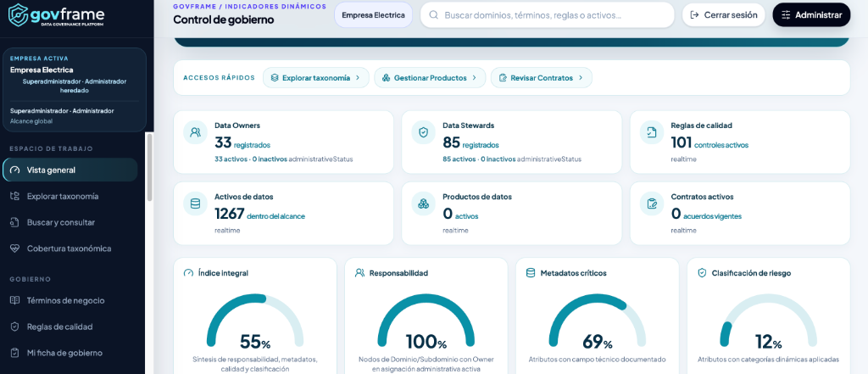Viewport: 868px width, 374px height.
Task: Click the Reglas de calidad card document icon
Action: [652, 132]
